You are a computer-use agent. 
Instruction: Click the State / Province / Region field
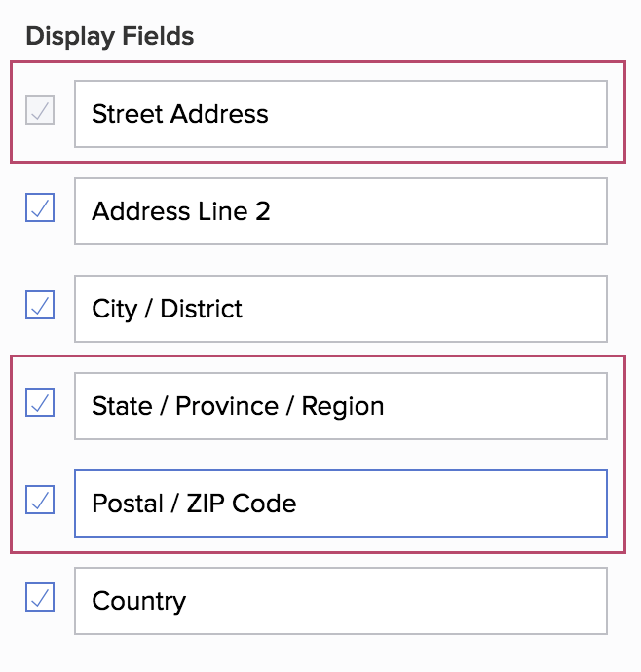coord(340,406)
